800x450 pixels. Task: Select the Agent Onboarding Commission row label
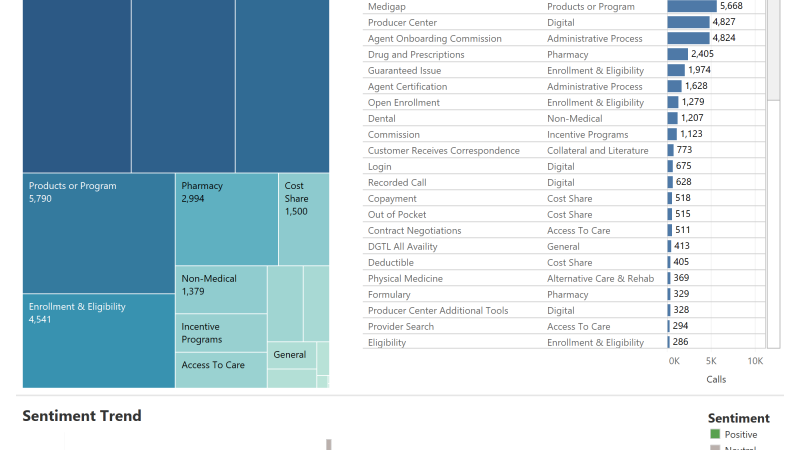coord(434,38)
